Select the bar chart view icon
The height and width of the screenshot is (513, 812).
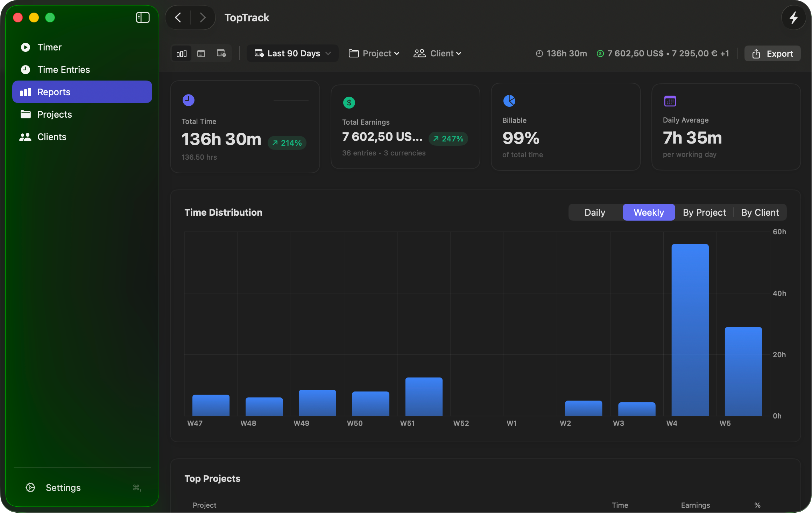pos(181,53)
